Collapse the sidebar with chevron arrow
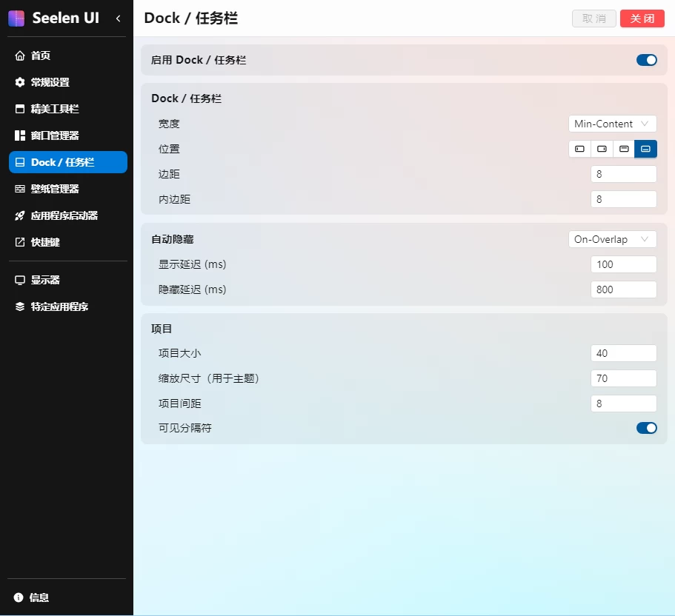 [118, 19]
